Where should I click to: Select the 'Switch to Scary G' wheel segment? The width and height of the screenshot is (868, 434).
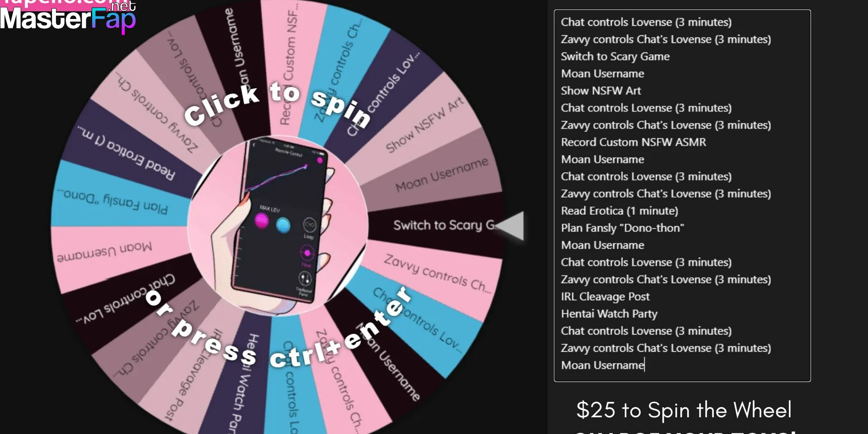coord(444,225)
